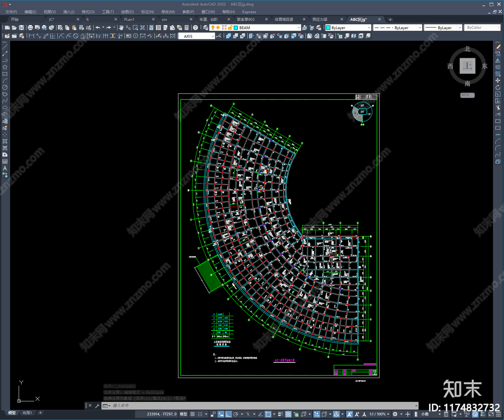Toggle lineweight display in status bar

tap(280, 414)
